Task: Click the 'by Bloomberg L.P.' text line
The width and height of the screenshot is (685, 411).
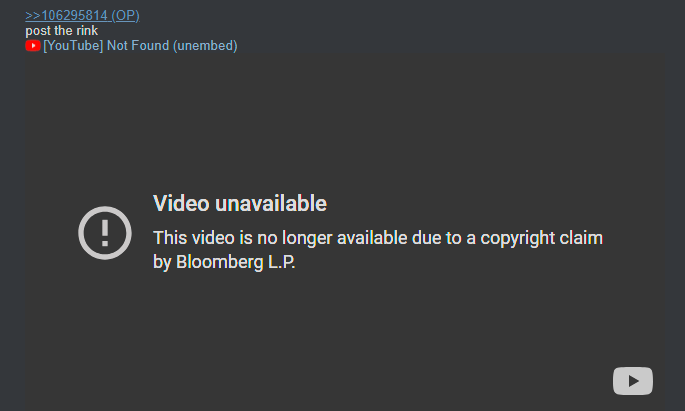Action: (224, 262)
